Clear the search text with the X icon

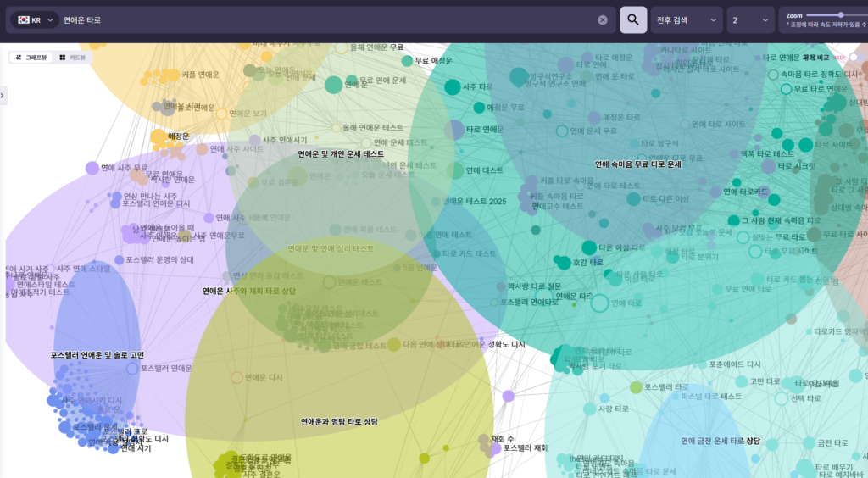(603, 19)
